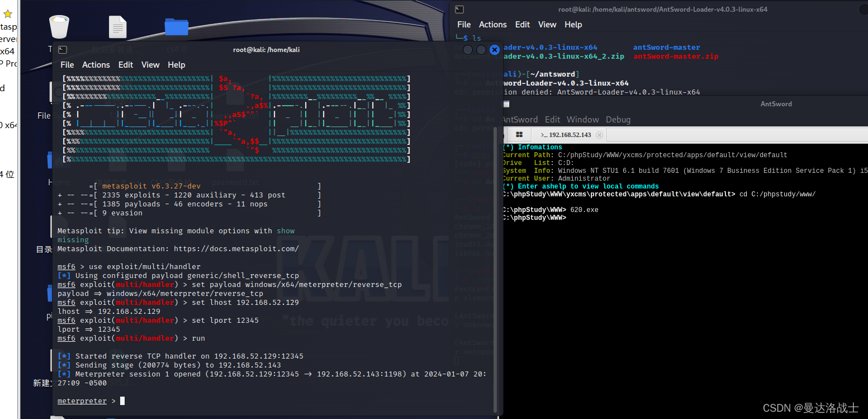Click '2335 exploits - 1220 auxiliary - 413 post' line

coord(194,195)
